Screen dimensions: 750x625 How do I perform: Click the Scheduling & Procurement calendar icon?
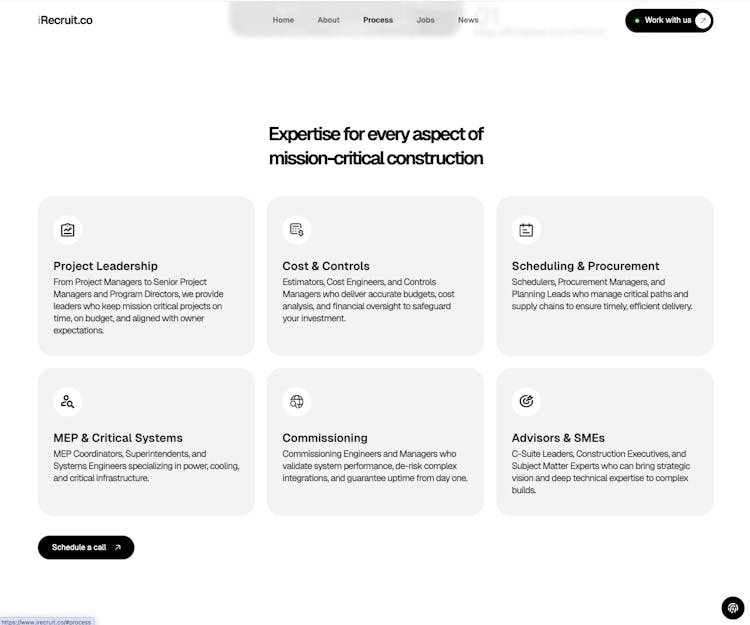(x=526, y=230)
